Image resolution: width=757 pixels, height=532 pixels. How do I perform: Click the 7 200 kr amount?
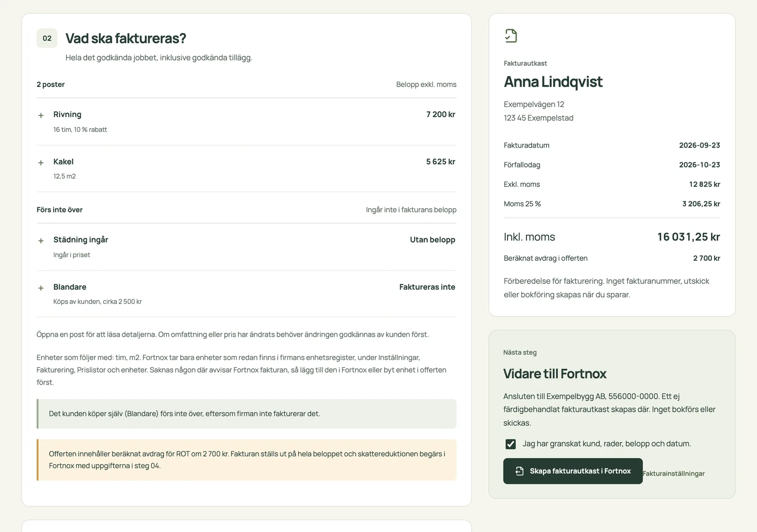(440, 114)
